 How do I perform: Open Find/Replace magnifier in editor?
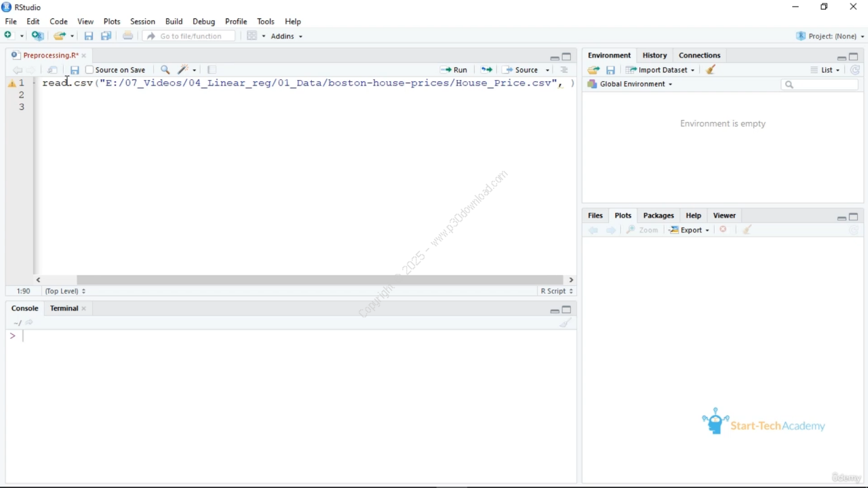click(x=165, y=70)
